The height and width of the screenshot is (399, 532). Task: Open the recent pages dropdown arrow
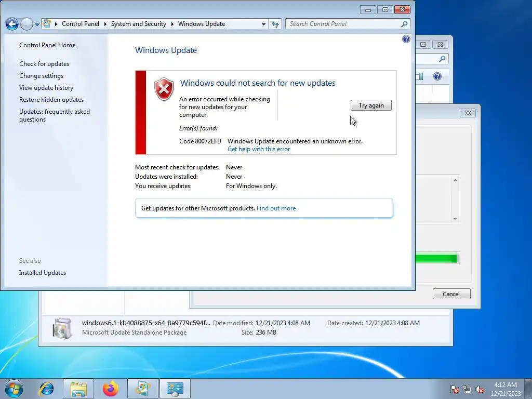coord(37,24)
